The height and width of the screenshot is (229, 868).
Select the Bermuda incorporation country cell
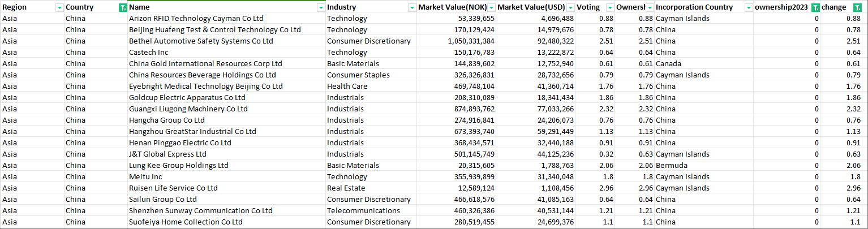pos(672,166)
